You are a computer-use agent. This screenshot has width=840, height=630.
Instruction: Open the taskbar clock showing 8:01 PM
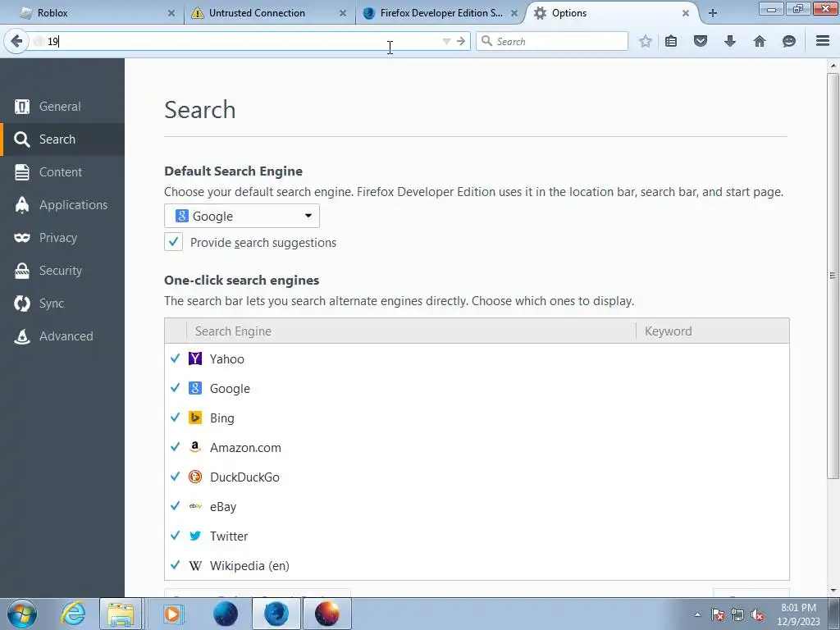click(x=798, y=614)
